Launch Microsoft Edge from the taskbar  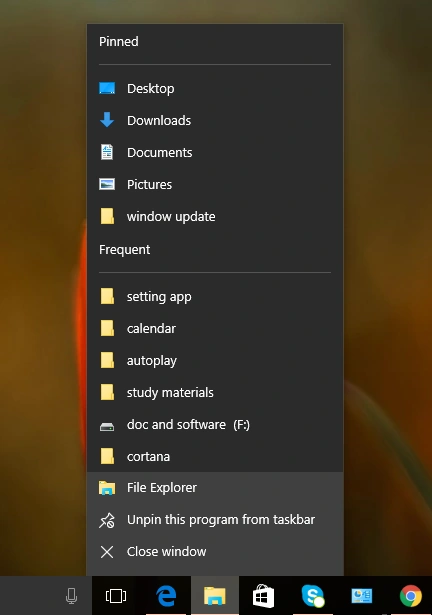pyautogui.click(x=166, y=596)
